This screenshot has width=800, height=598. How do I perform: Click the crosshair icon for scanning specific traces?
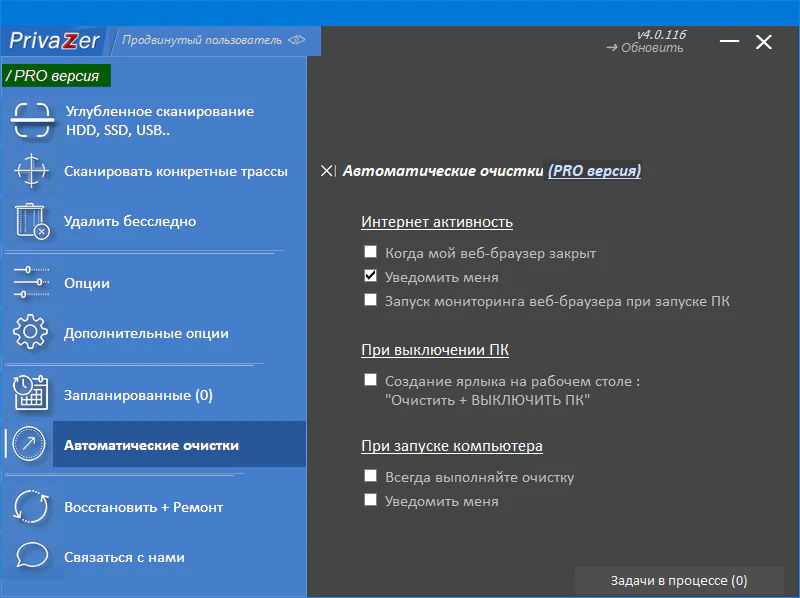click(31, 171)
